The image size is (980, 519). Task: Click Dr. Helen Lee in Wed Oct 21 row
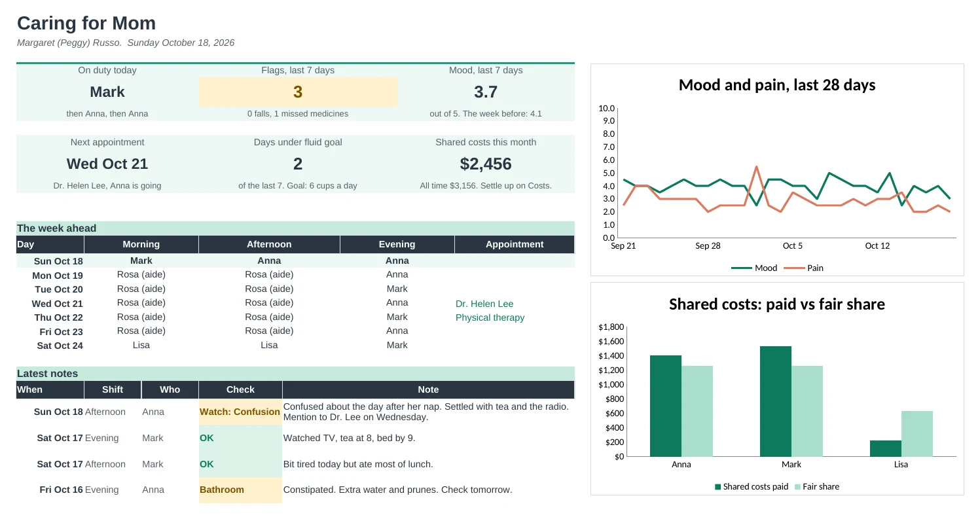point(484,304)
